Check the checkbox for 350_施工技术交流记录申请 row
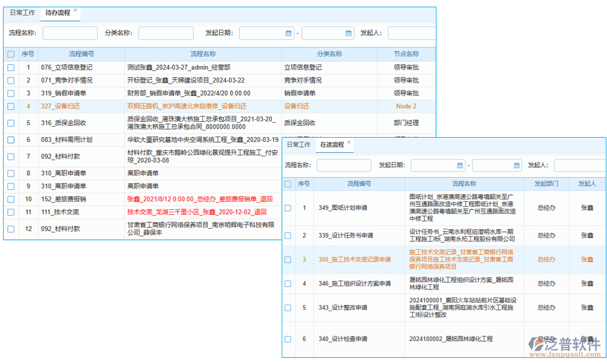The width and height of the screenshot is (607, 364). point(288,259)
